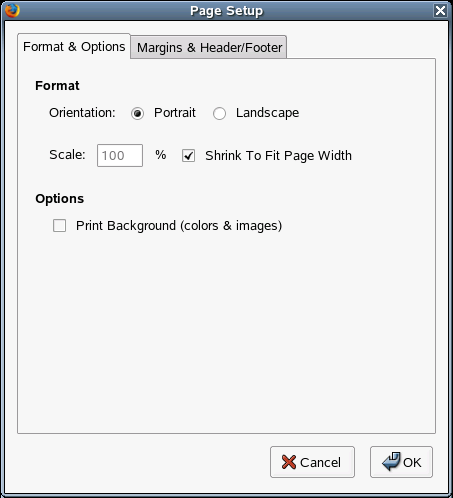Click the Orientation: label

82,113
